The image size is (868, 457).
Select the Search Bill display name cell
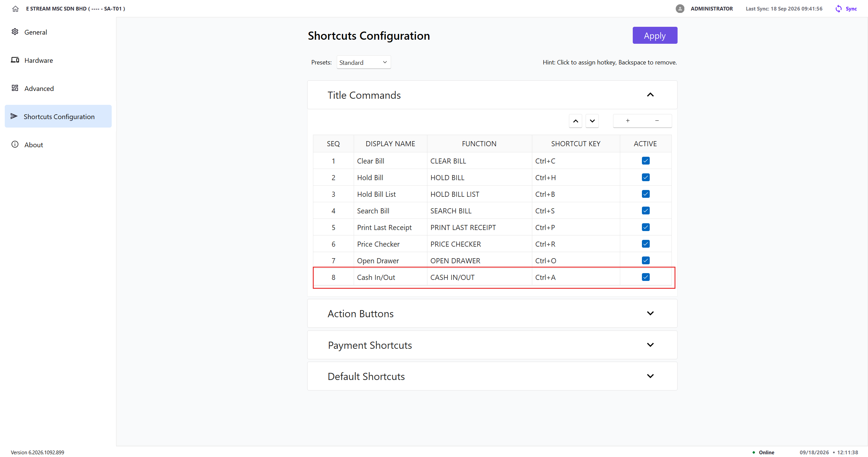point(390,211)
